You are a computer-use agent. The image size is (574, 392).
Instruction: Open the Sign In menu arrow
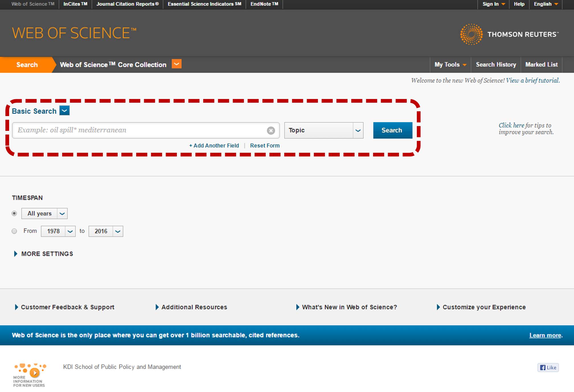pos(503,4)
